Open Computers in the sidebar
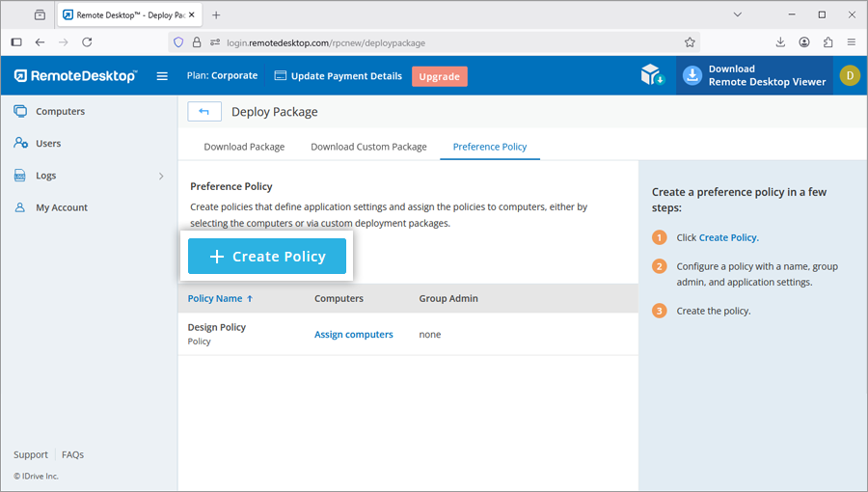 click(60, 112)
